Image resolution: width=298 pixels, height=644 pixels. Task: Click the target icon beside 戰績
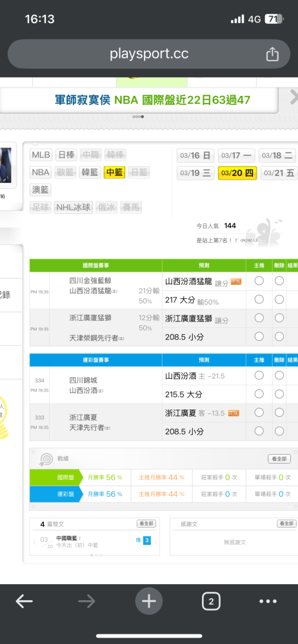click(45, 460)
